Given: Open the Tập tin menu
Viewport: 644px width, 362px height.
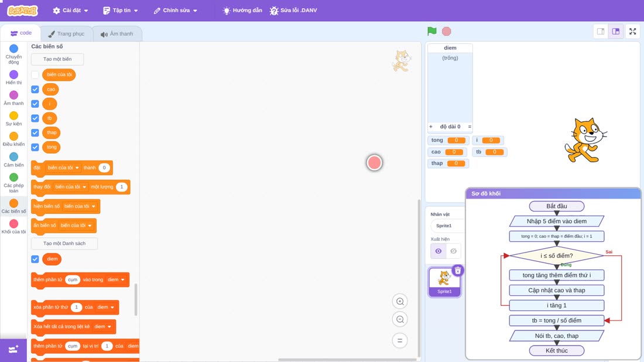Looking at the screenshot, I should pyautogui.click(x=121, y=11).
